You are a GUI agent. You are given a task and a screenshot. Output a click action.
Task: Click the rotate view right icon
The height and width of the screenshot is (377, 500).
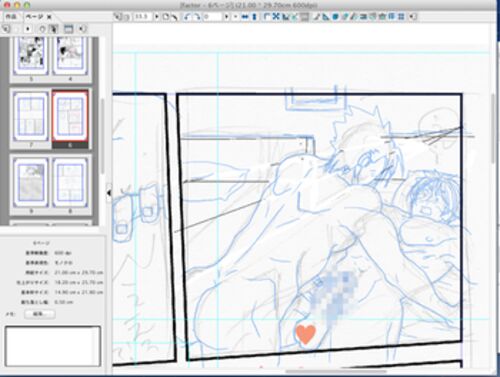(x=197, y=16)
